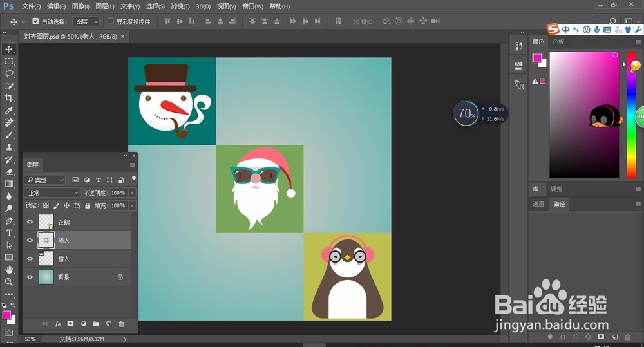This screenshot has width=644, height=347.
Task: Open the Color panel flyout menu
Action: (638, 41)
